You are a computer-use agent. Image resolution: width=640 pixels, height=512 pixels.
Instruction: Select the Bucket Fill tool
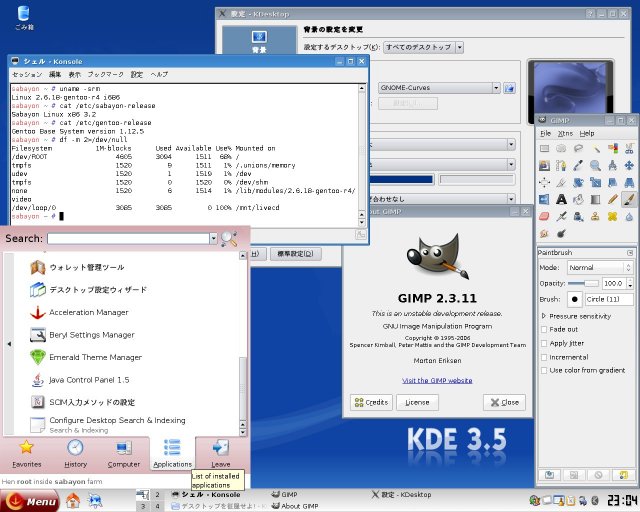coord(578,199)
